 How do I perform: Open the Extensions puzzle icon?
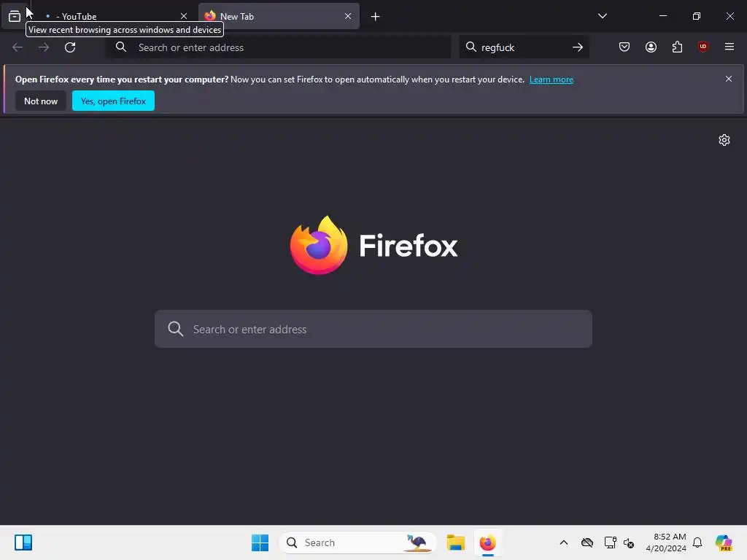(677, 47)
